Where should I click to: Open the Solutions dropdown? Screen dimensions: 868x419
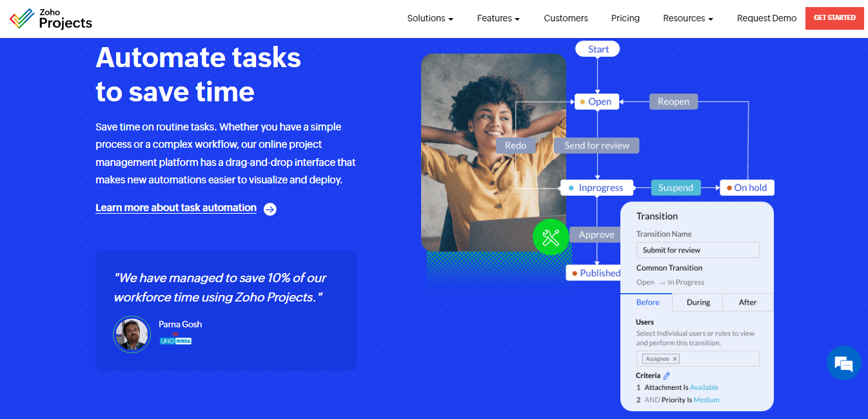pos(429,18)
